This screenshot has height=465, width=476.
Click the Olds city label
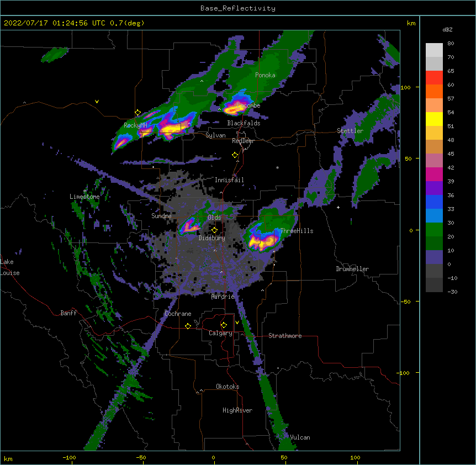[214, 218]
